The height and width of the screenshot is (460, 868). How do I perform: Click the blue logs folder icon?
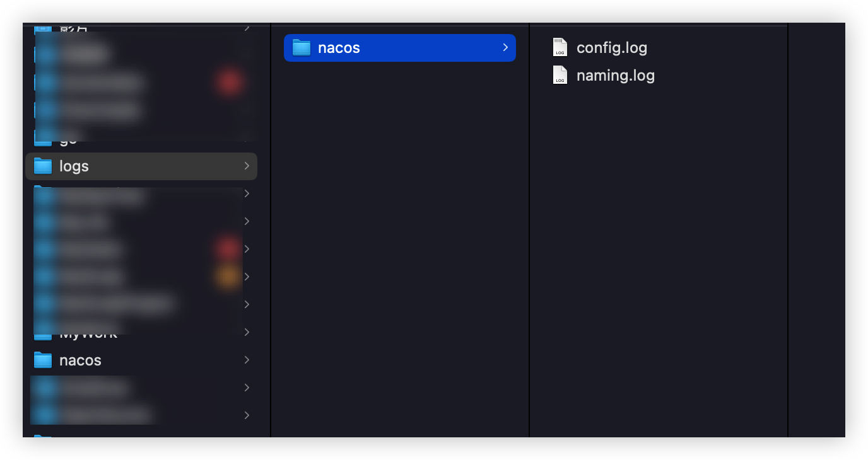[42, 166]
